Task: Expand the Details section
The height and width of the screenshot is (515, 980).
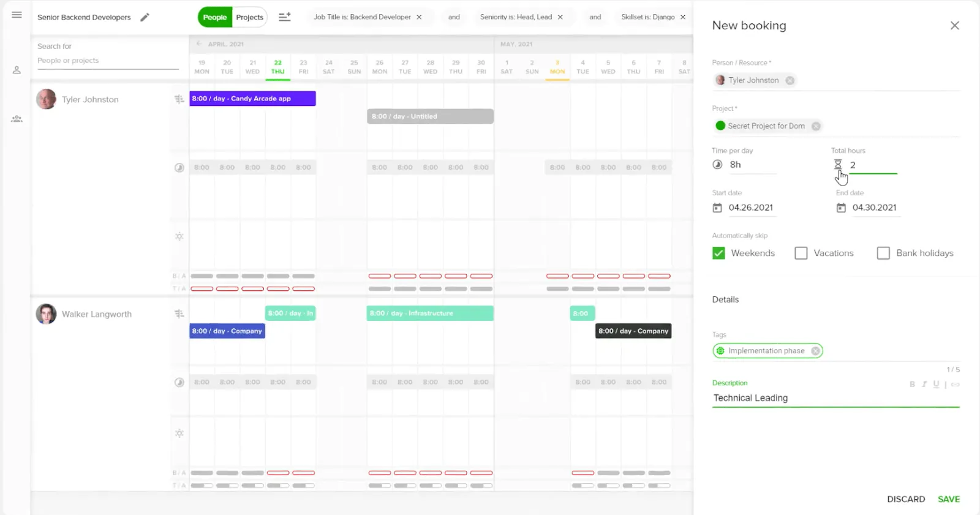Action: click(x=726, y=299)
